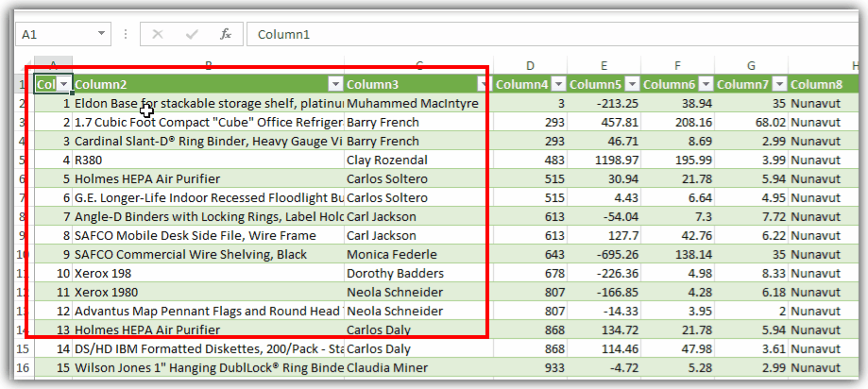This screenshot has width=868, height=389.
Task: Click the 'Xerox 198' cell
Action: [x=208, y=274]
